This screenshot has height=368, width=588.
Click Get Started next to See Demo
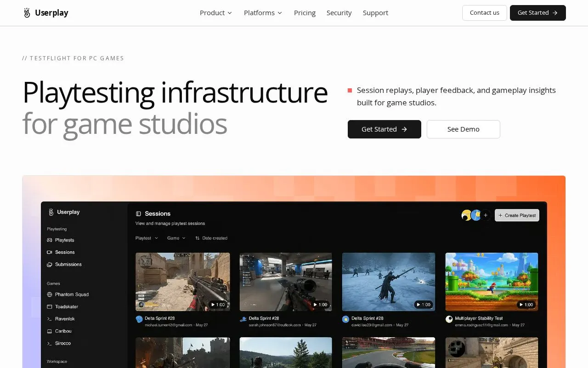click(384, 129)
